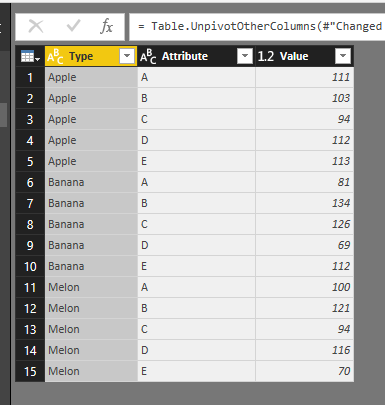Click Attribute cell C in row 8

point(196,224)
